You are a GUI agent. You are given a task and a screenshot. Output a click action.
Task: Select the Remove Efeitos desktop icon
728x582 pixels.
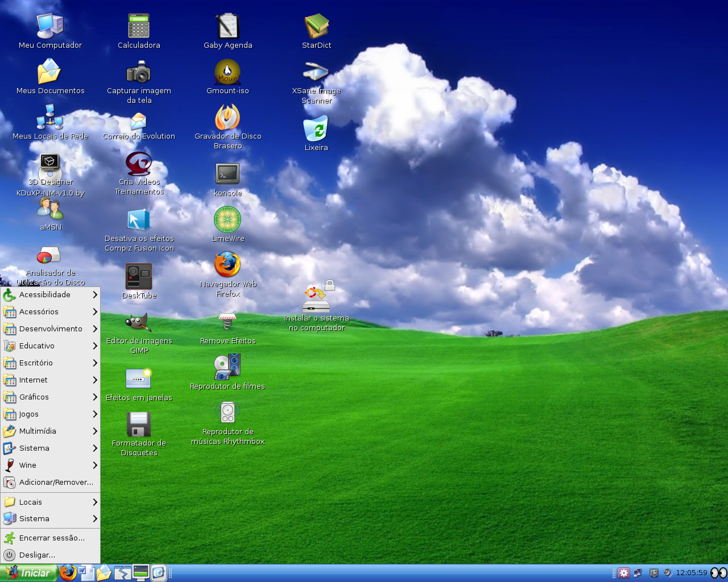tap(227, 322)
